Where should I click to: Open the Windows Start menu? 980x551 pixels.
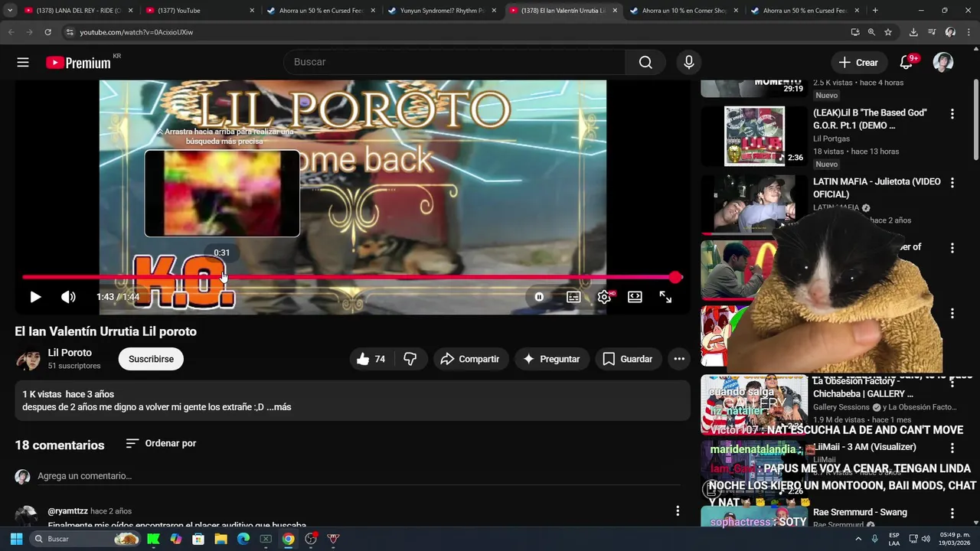click(16, 539)
